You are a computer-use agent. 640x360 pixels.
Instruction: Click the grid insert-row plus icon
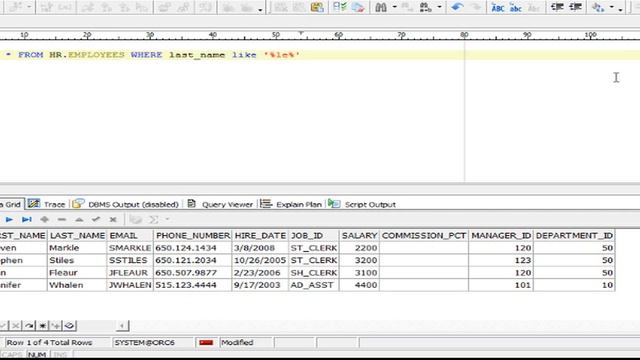44,220
